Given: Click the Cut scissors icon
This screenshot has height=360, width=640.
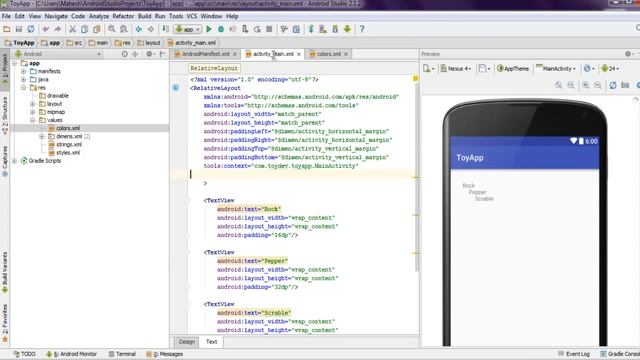Looking at the screenshot, I should 72,29.
